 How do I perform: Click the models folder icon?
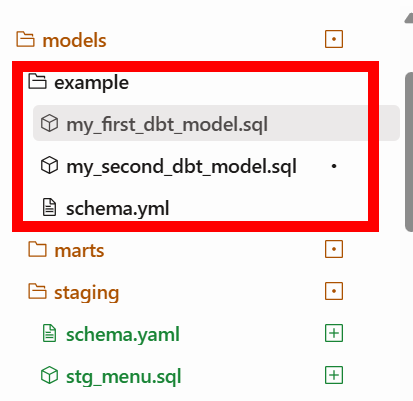(25, 39)
